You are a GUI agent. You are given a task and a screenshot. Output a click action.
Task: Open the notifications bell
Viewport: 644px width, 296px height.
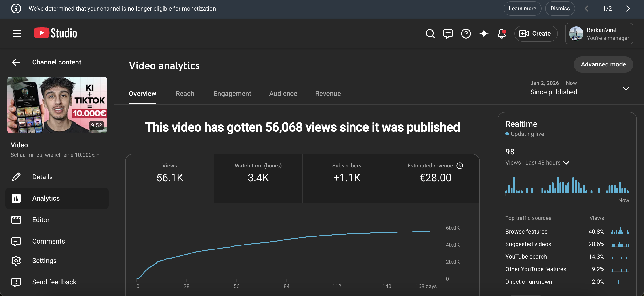pos(502,34)
